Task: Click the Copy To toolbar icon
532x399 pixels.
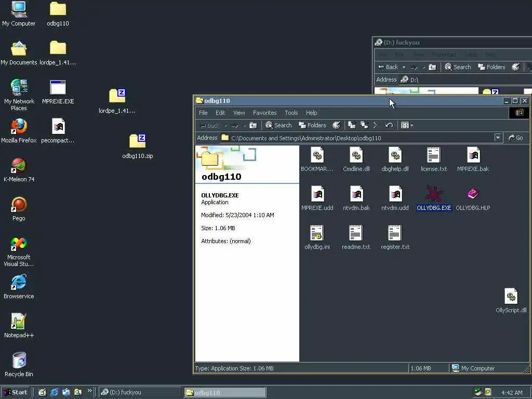Action: click(x=364, y=125)
